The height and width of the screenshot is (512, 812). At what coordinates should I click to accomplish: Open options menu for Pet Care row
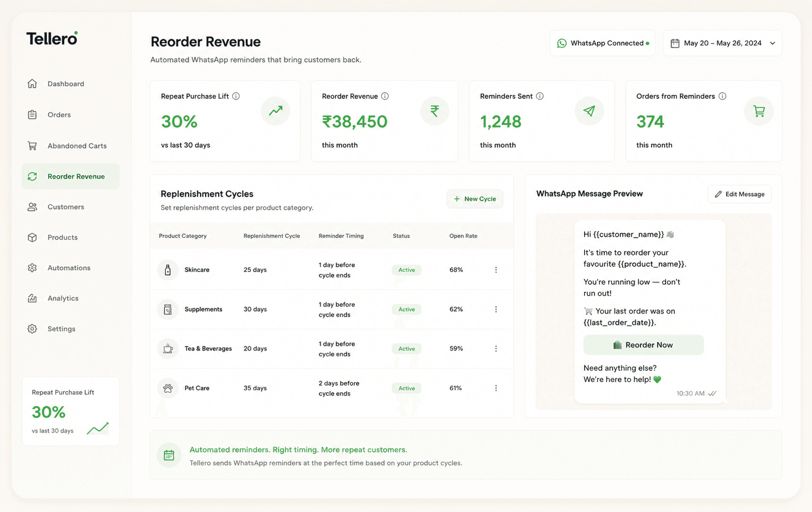(496, 388)
